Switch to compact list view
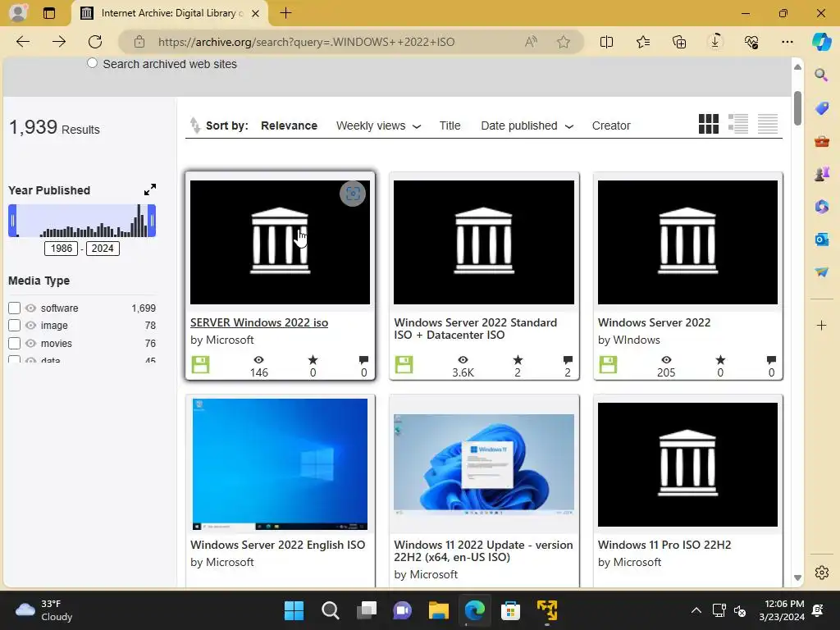The height and width of the screenshot is (630, 840). pyautogui.click(x=768, y=125)
